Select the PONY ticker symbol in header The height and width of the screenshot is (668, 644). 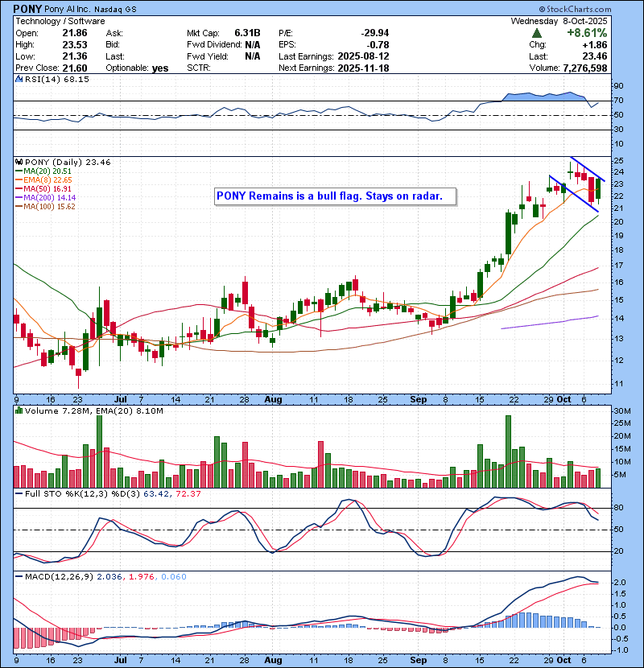point(27,9)
